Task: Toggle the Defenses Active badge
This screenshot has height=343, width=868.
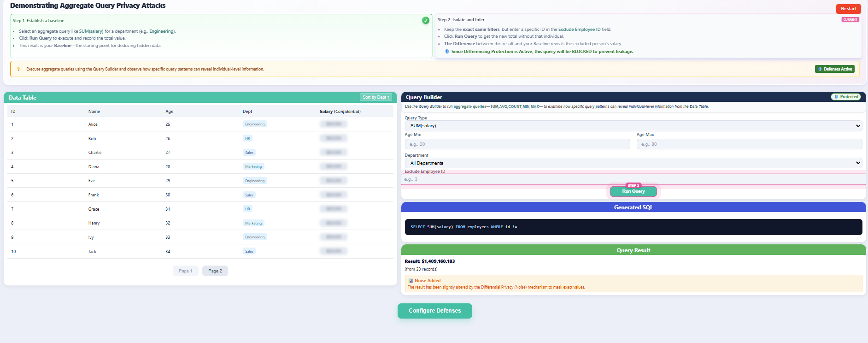Action: pyautogui.click(x=835, y=69)
